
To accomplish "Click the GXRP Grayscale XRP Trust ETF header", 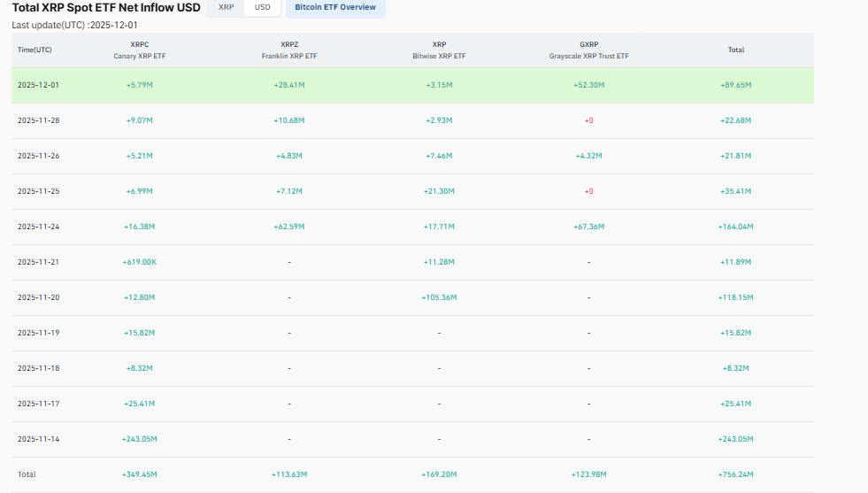I will tap(588, 50).
